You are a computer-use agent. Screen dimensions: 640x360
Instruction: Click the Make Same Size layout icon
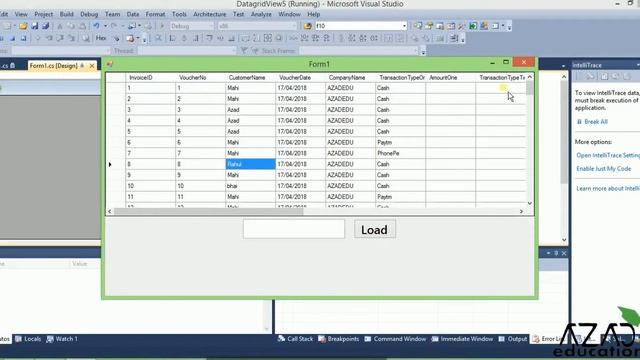(x=268, y=38)
